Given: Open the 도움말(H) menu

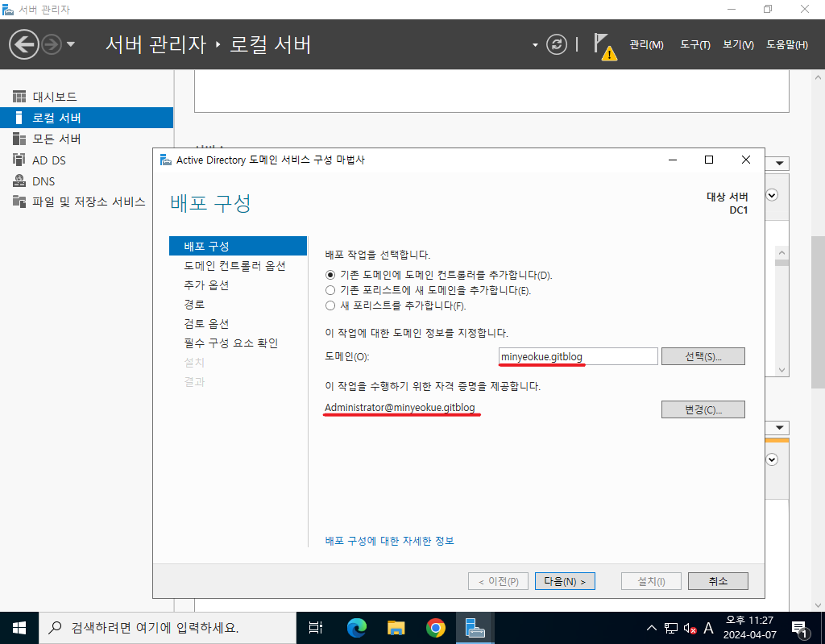Looking at the screenshot, I should point(786,45).
